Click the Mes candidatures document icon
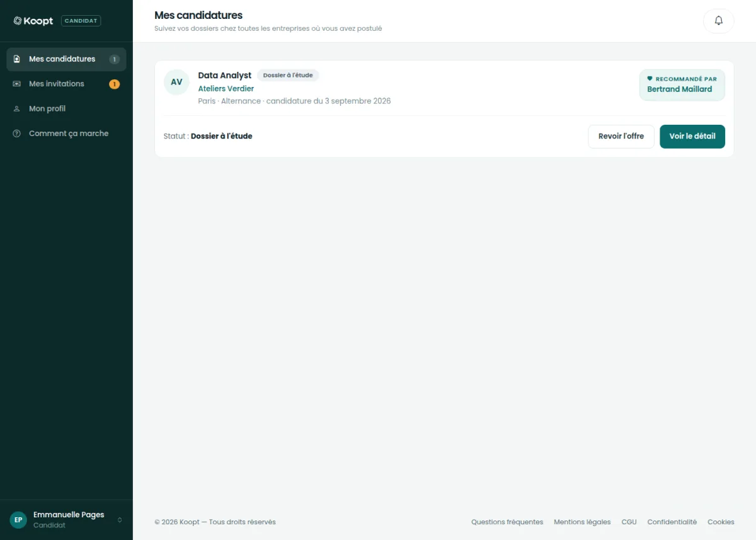Viewport: 756px width, 540px height. (17, 59)
